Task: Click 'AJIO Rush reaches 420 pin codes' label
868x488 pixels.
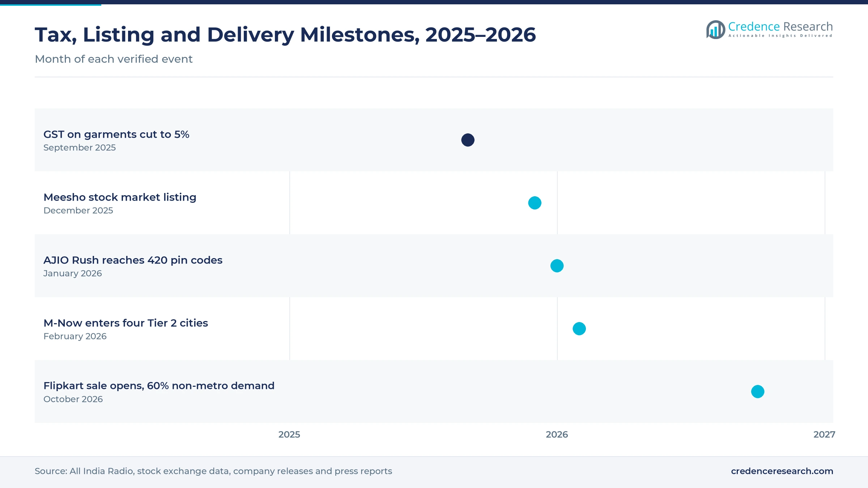Action: pos(133,260)
